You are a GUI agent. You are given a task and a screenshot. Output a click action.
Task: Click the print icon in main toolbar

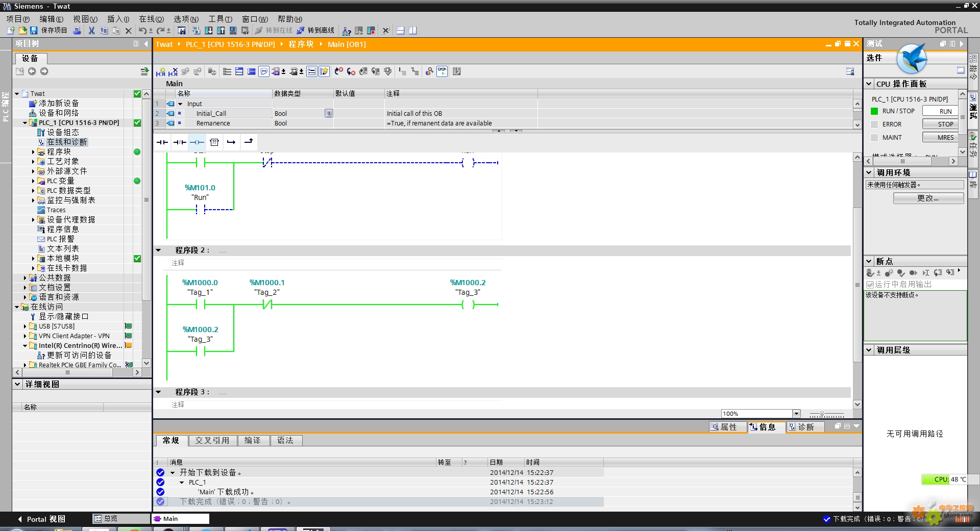[77, 31]
